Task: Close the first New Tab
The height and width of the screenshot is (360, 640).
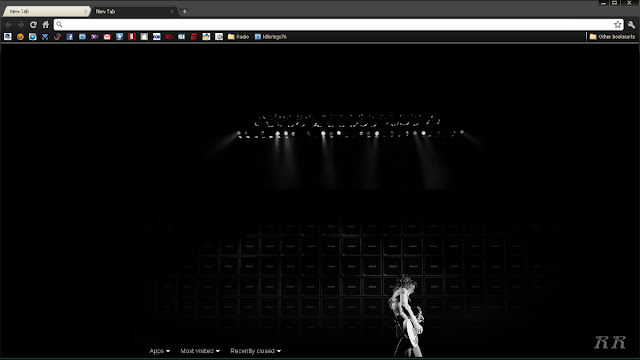Action: pyautogui.click(x=85, y=11)
